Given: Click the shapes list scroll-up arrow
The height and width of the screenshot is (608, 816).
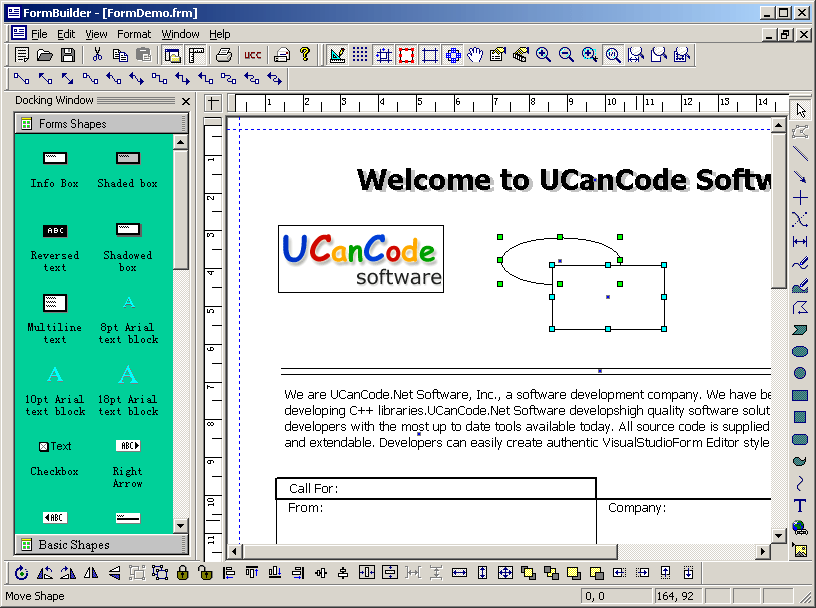Looking at the screenshot, I should point(180,142).
